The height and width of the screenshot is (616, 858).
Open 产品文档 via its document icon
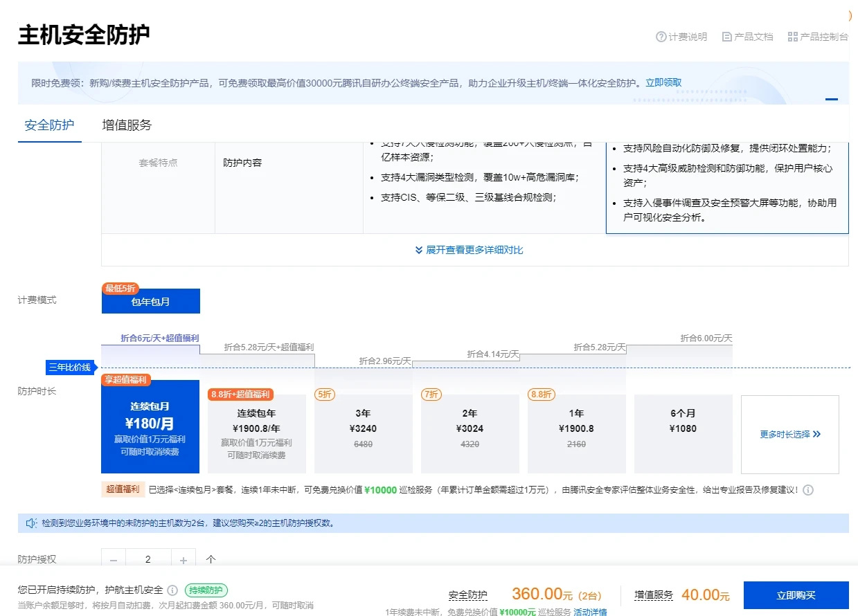tap(726, 37)
